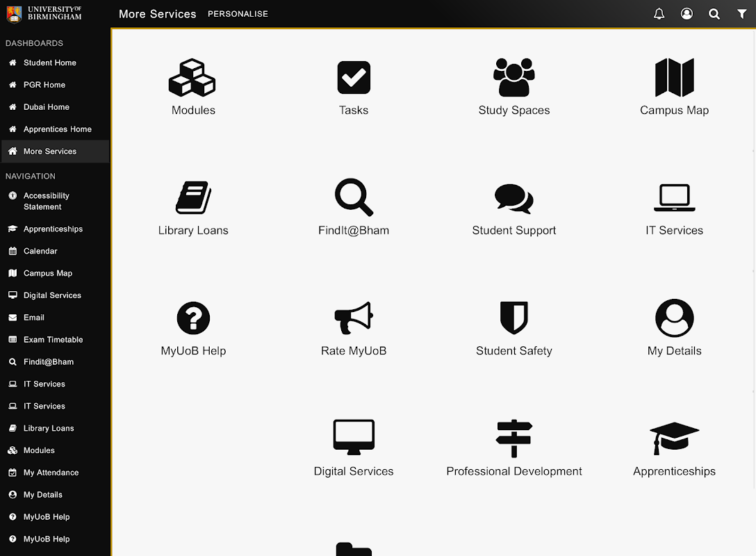Open the Apprenticeships graduation cap tile
The height and width of the screenshot is (556, 756).
click(x=675, y=439)
